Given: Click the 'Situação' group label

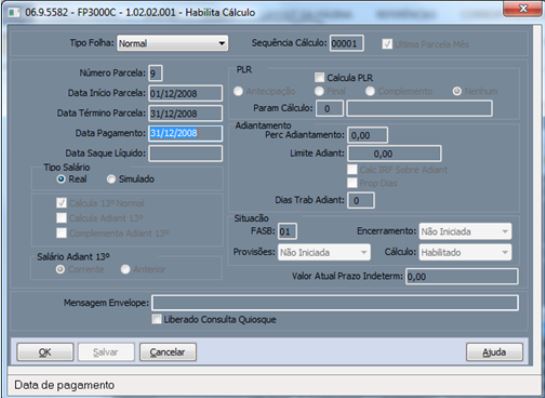Looking at the screenshot, I should 251,218.
